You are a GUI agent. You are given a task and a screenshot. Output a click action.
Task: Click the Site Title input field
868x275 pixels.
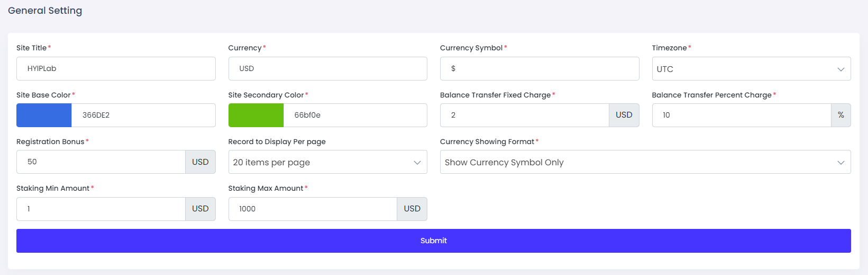(116, 69)
